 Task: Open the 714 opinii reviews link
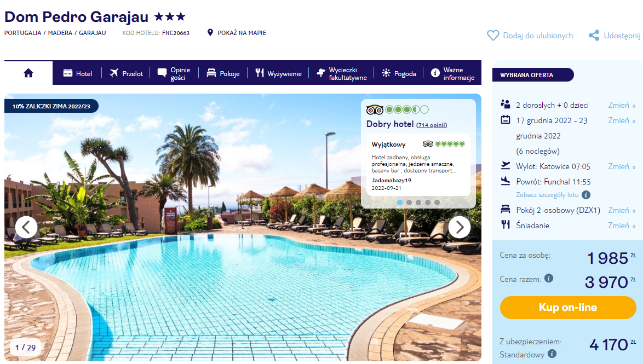pos(432,125)
